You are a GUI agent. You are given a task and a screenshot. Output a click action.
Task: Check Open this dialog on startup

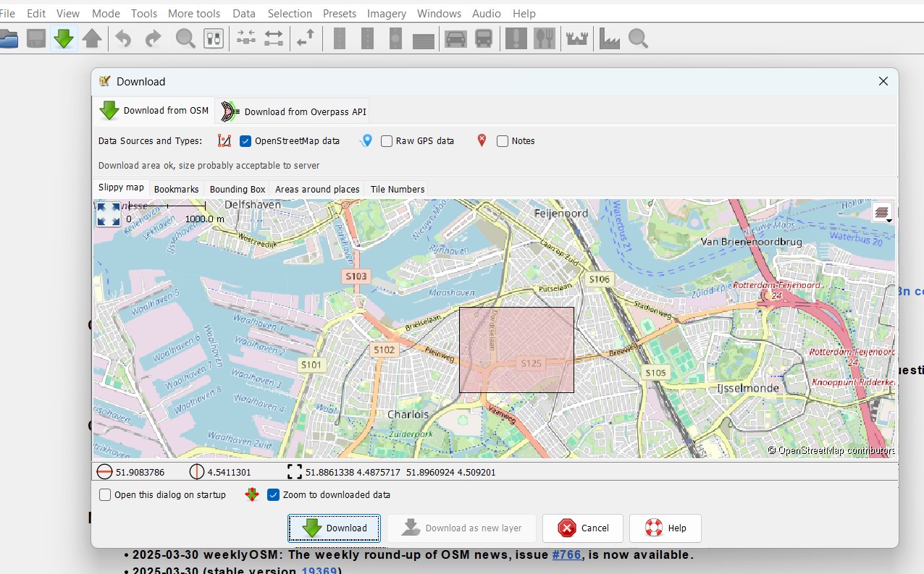coord(105,495)
